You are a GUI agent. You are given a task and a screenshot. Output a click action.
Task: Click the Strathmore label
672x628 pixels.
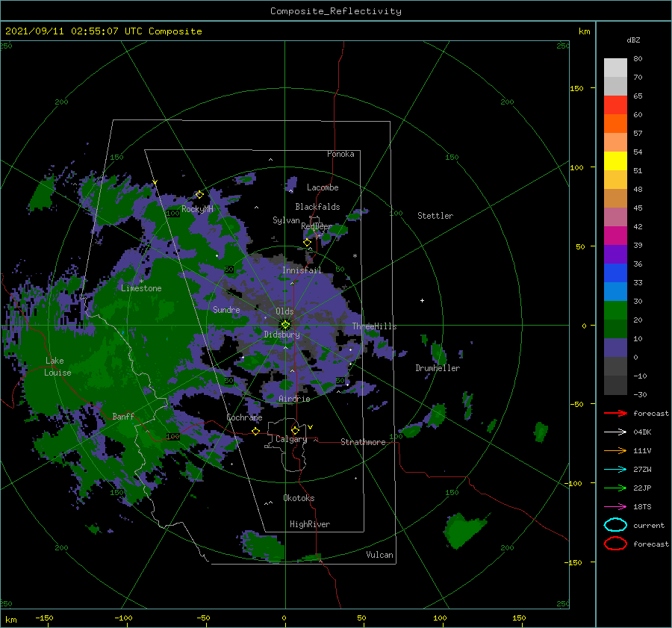(x=363, y=442)
